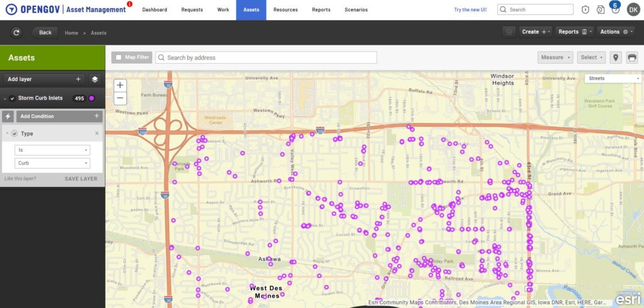Open the recent history clock icon

[601, 10]
